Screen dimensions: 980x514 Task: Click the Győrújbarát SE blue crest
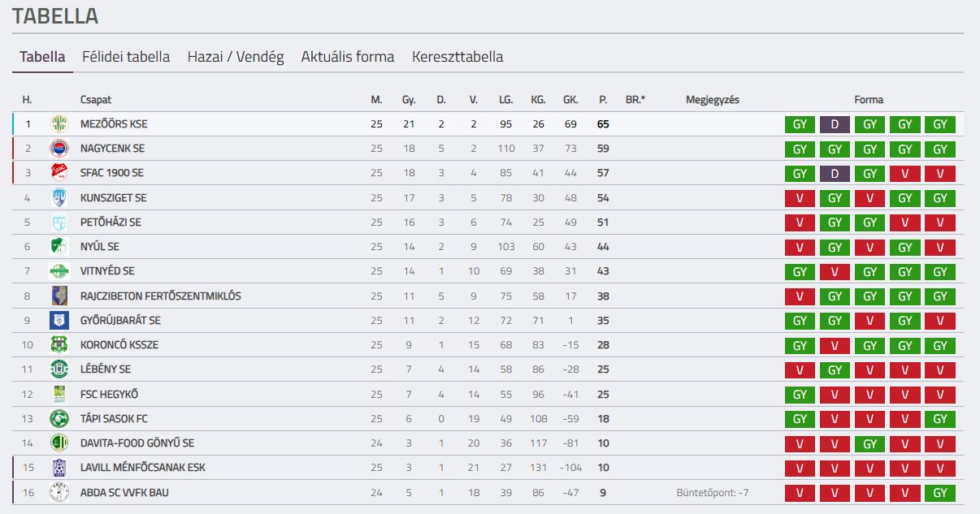[59, 321]
